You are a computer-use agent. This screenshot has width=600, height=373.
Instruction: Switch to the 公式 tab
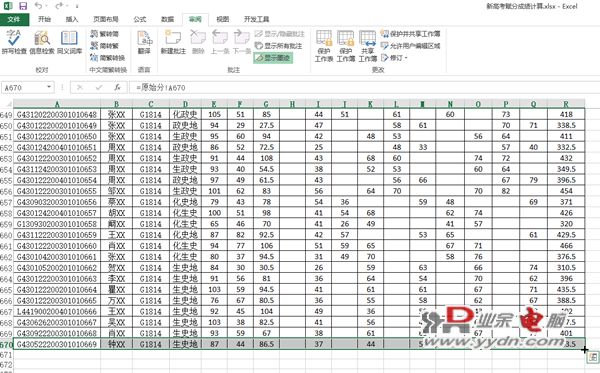pyautogui.click(x=140, y=19)
